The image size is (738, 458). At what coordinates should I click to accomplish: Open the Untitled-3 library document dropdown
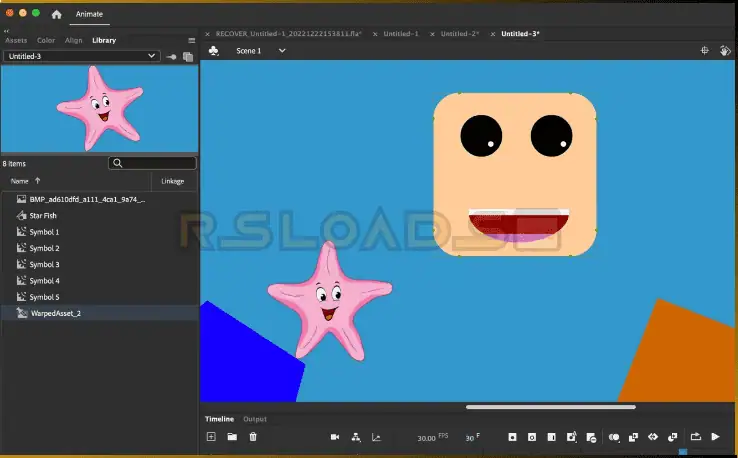coord(81,57)
